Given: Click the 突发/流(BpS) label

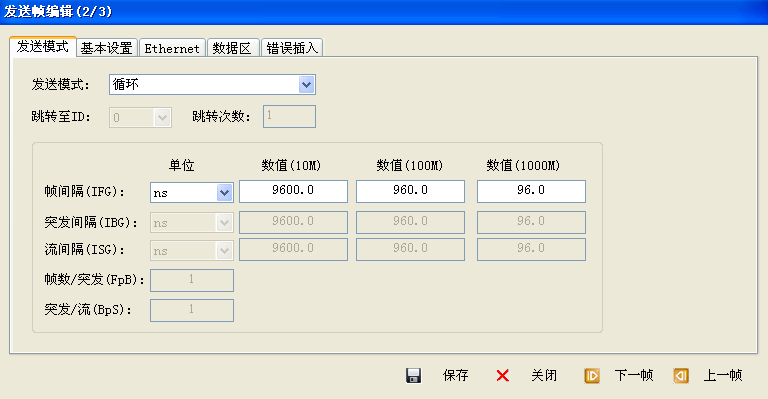Looking at the screenshot, I should tap(88, 310).
